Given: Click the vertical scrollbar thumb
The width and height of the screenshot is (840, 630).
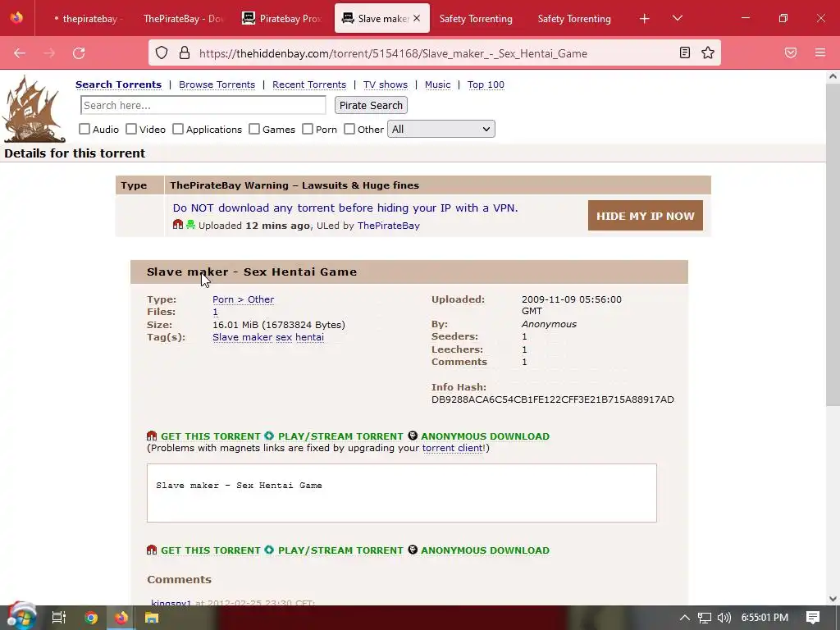Looking at the screenshot, I should (x=833, y=244).
